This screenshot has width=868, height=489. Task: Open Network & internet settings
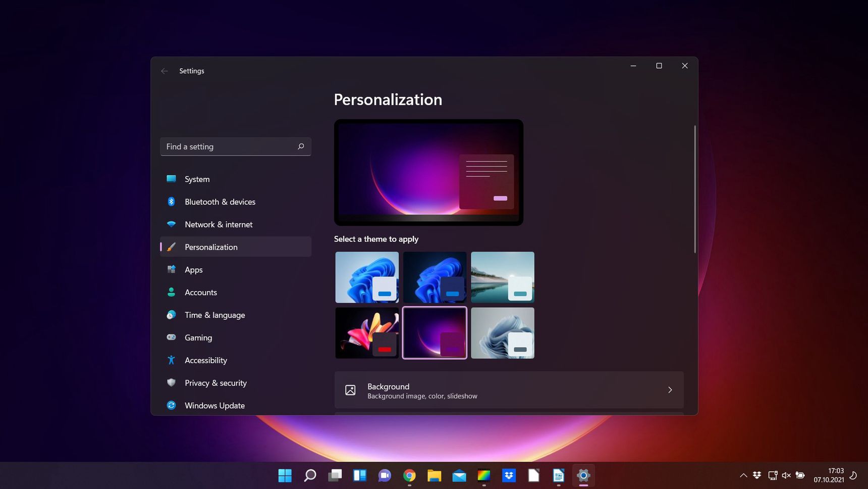tap(235, 224)
